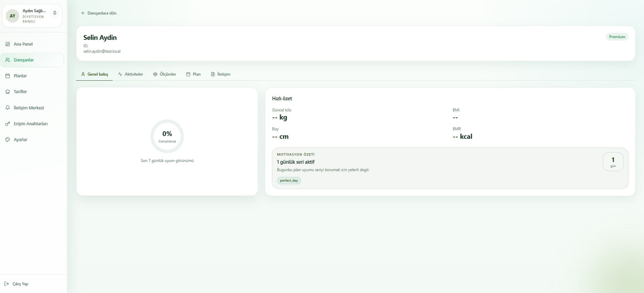This screenshot has width=644, height=293.
Task: Click the pin icon in profile card
Action: pyautogui.click(x=55, y=13)
